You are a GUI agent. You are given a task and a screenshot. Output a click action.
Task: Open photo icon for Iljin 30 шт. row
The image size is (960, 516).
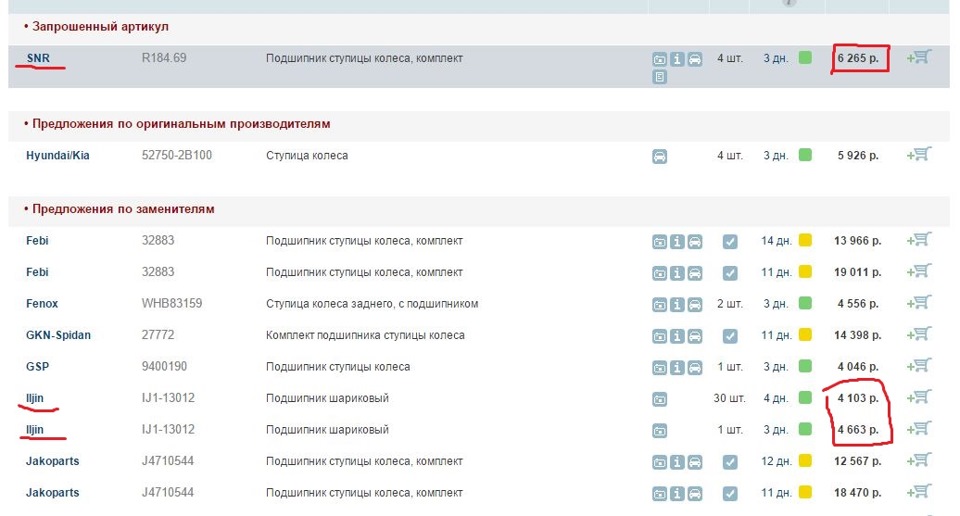(x=659, y=400)
